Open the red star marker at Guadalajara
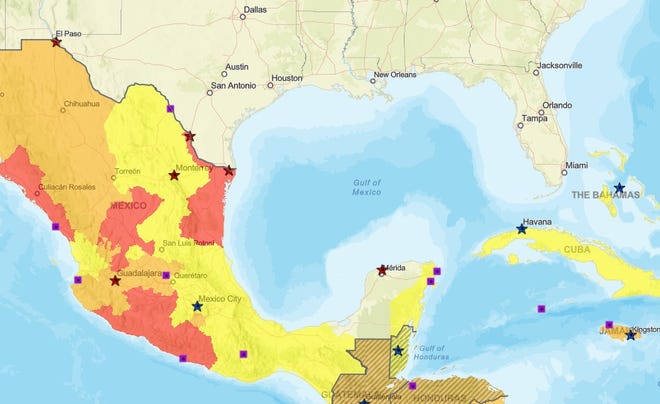Screen dimensions: 660x404 [115, 281]
